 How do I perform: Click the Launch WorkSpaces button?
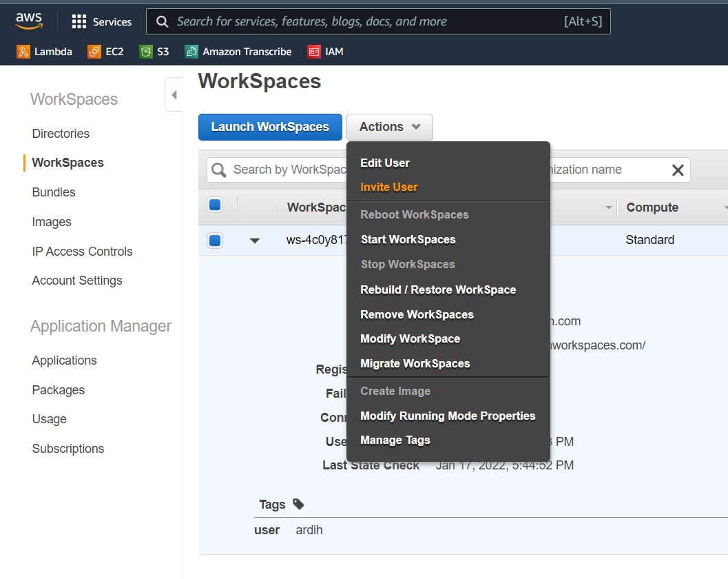pos(270,127)
